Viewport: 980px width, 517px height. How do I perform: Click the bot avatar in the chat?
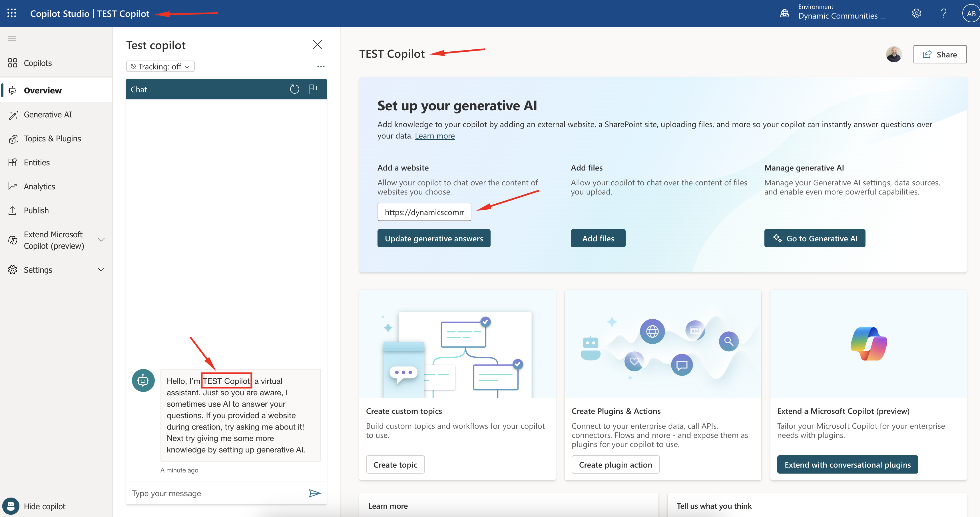[143, 380]
